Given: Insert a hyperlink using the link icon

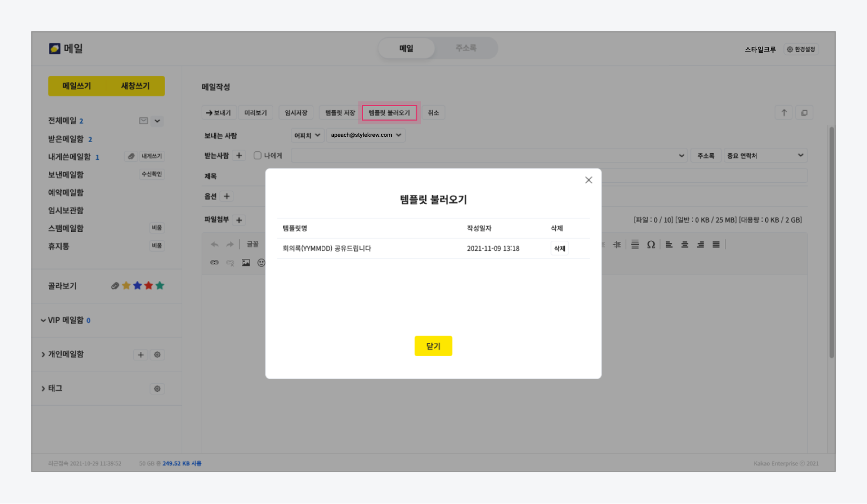Looking at the screenshot, I should 215,263.
